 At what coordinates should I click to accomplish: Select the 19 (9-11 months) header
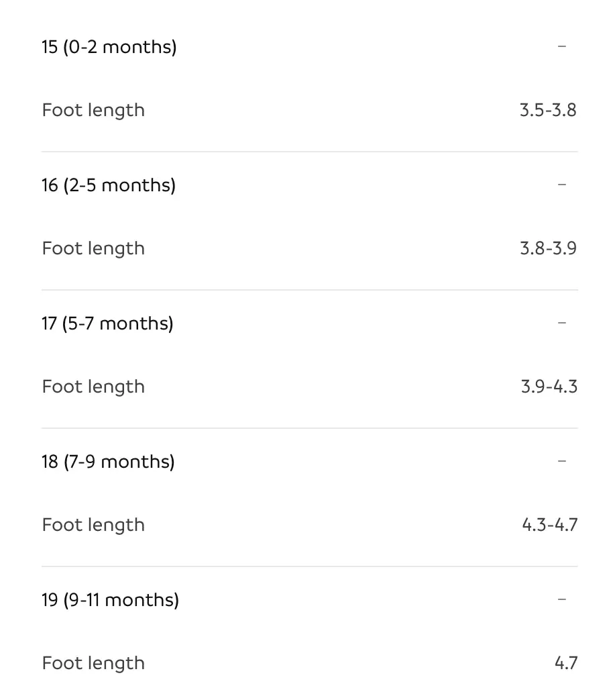click(110, 601)
